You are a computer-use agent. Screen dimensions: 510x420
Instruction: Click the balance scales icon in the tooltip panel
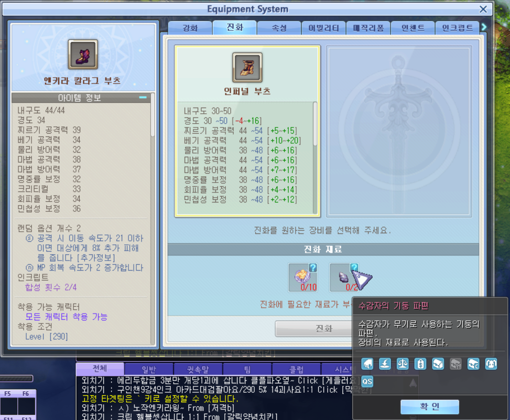[x=402, y=363]
